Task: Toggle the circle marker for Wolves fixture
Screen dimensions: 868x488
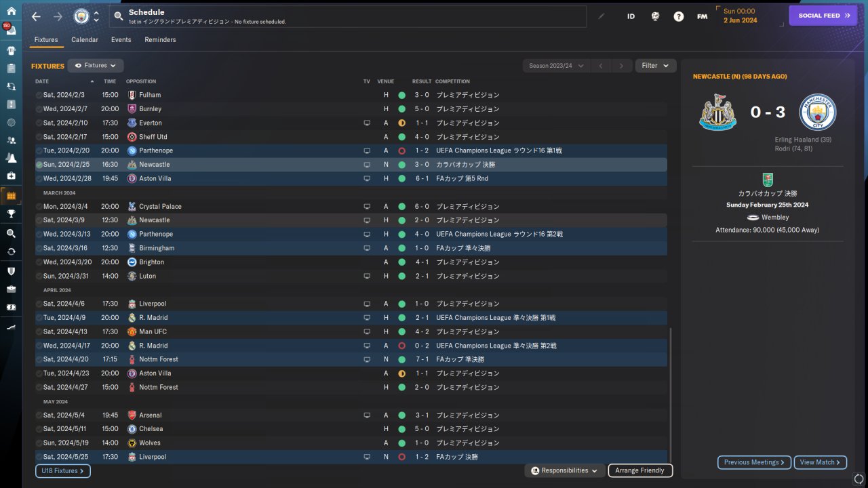Action: pos(39,443)
